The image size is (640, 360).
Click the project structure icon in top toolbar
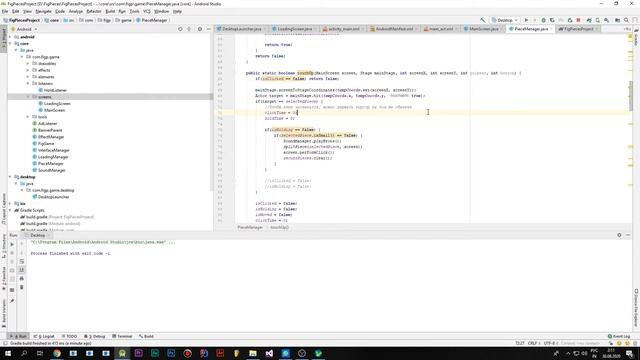click(x=617, y=20)
